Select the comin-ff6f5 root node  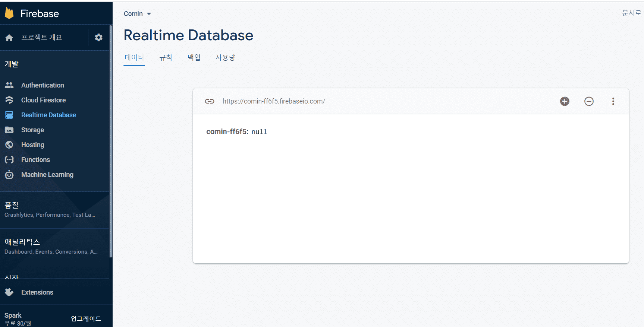(x=226, y=131)
